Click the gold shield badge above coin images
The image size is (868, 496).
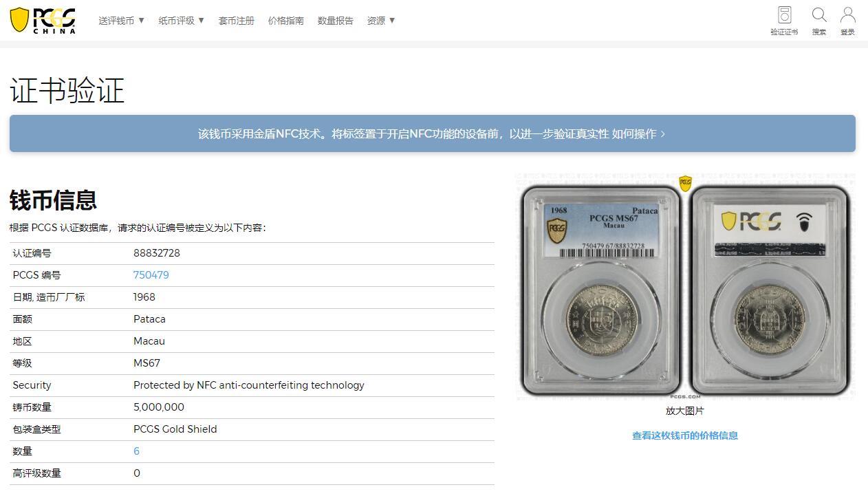(685, 183)
